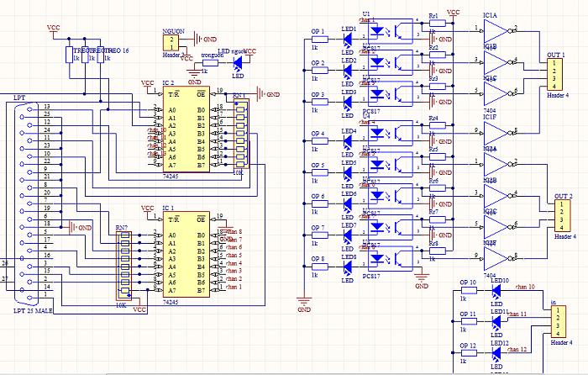The image size is (588, 375).
Task: Click the tronguon 1k resistor
Action: click(210, 63)
